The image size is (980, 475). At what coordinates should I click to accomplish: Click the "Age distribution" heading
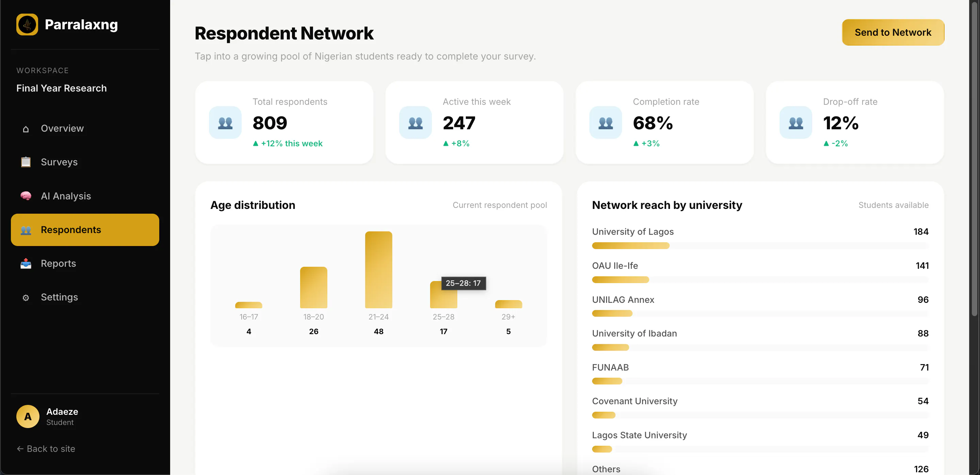pyautogui.click(x=252, y=206)
